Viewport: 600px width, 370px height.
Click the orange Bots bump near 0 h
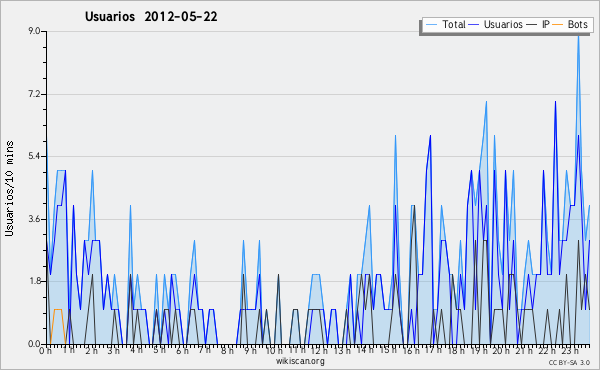click(58, 325)
